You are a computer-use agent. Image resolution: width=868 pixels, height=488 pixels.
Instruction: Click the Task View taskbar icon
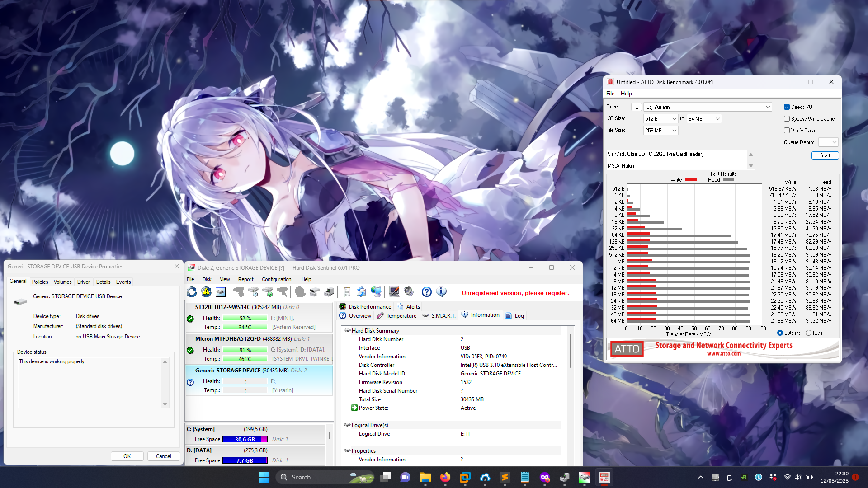pos(386,477)
